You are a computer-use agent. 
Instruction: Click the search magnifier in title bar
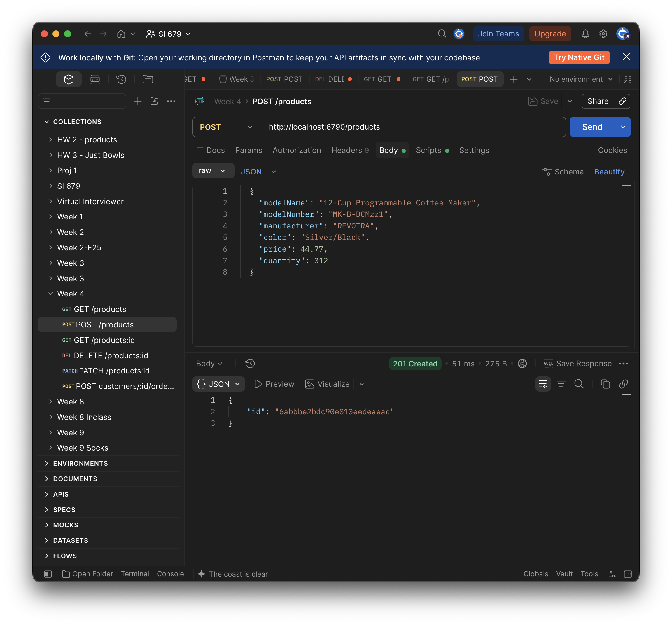[x=442, y=34]
